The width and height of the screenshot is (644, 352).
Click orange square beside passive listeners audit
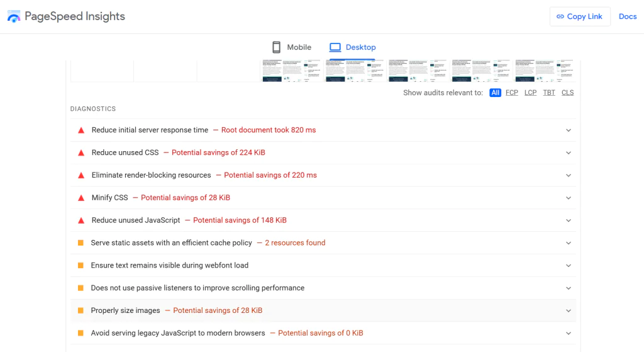click(81, 288)
